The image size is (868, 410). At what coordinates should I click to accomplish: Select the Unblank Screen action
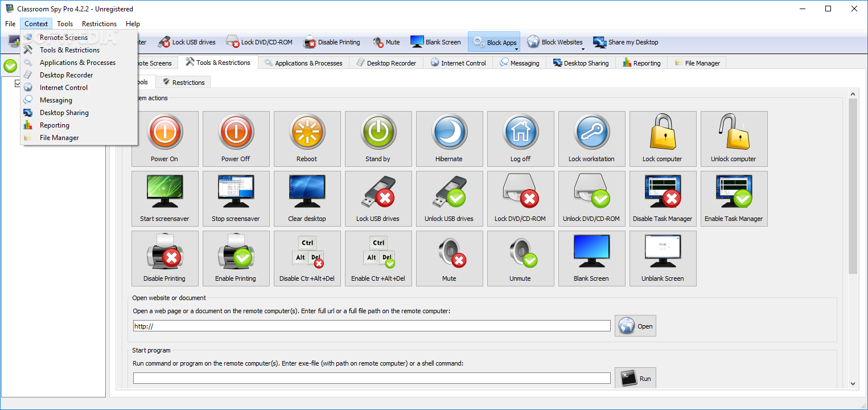[x=663, y=258]
